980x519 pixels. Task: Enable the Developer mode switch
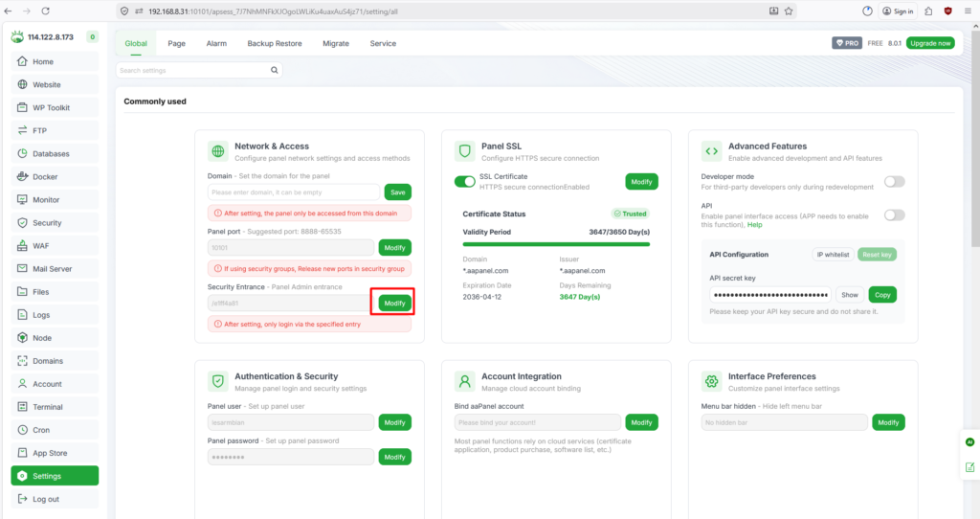click(x=894, y=182)
